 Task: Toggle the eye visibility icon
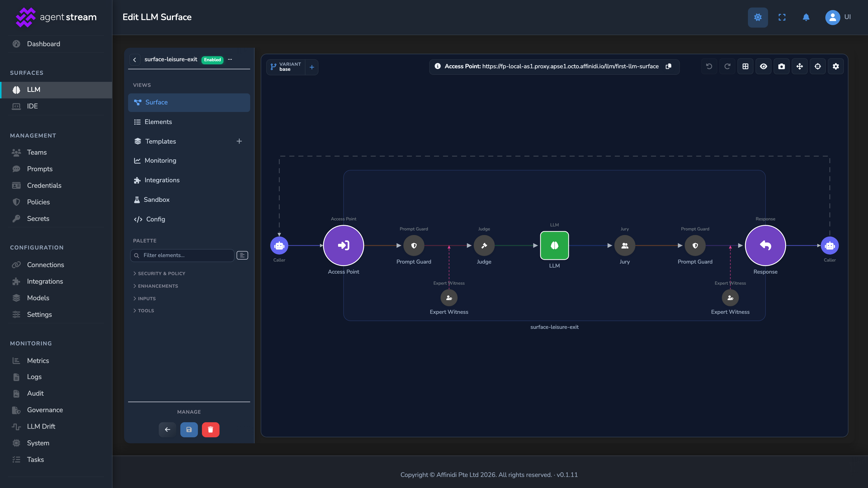coord(764,66)
